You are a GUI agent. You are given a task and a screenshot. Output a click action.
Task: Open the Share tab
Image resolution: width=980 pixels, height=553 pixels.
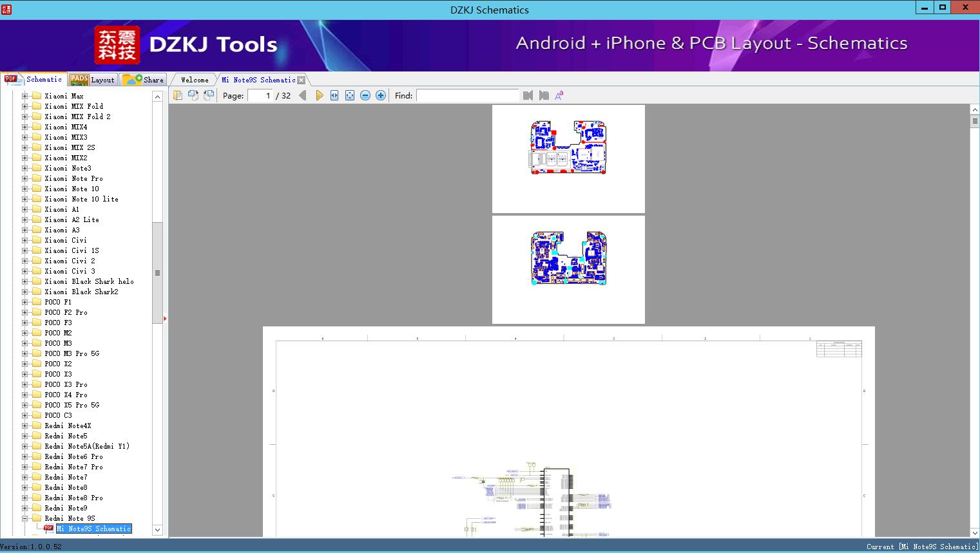tap(143, 80)
